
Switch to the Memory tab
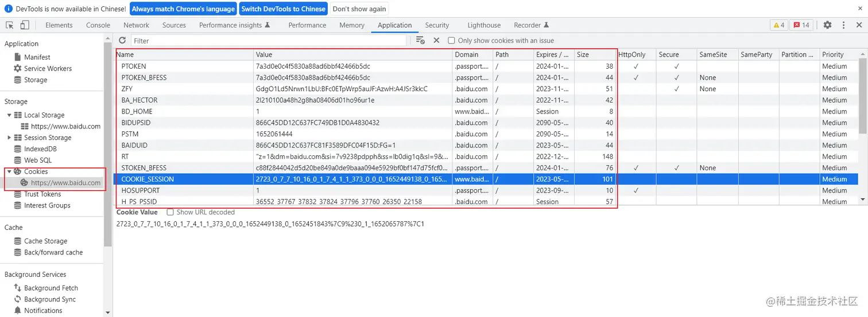tap(352, 25)
